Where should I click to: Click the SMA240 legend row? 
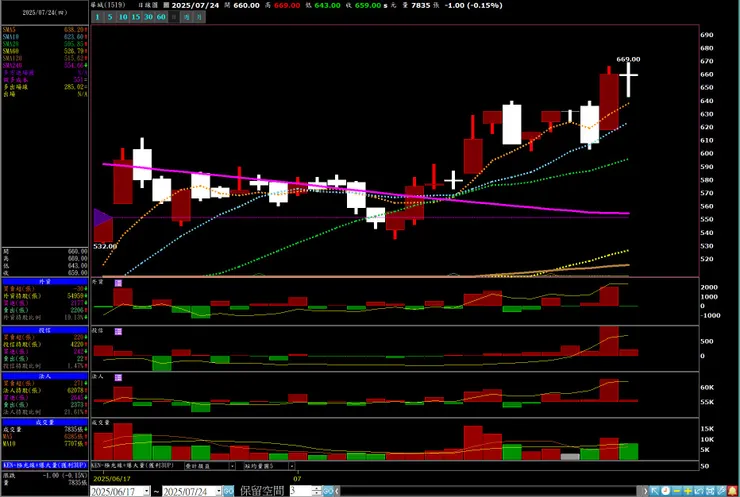coord(45,65)
